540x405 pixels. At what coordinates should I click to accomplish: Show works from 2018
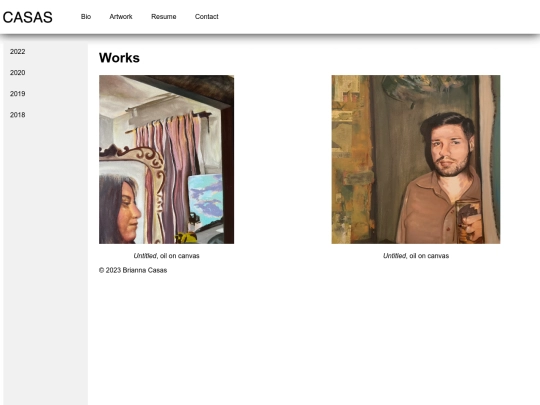(x=18, y=115)
